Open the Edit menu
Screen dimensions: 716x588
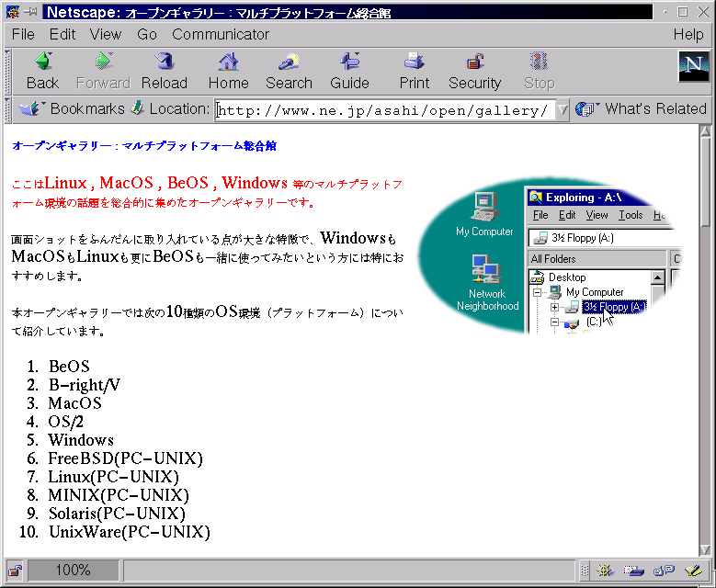click(63, 34)
